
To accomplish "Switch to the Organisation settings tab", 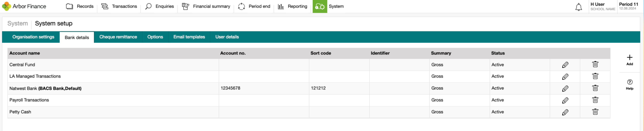I will click(33, 37).
